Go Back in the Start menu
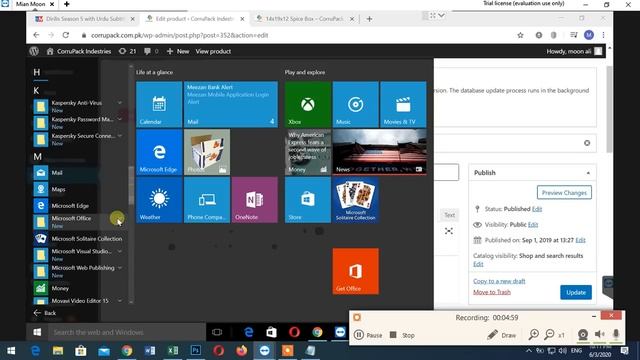 click(x=45, y=313)
